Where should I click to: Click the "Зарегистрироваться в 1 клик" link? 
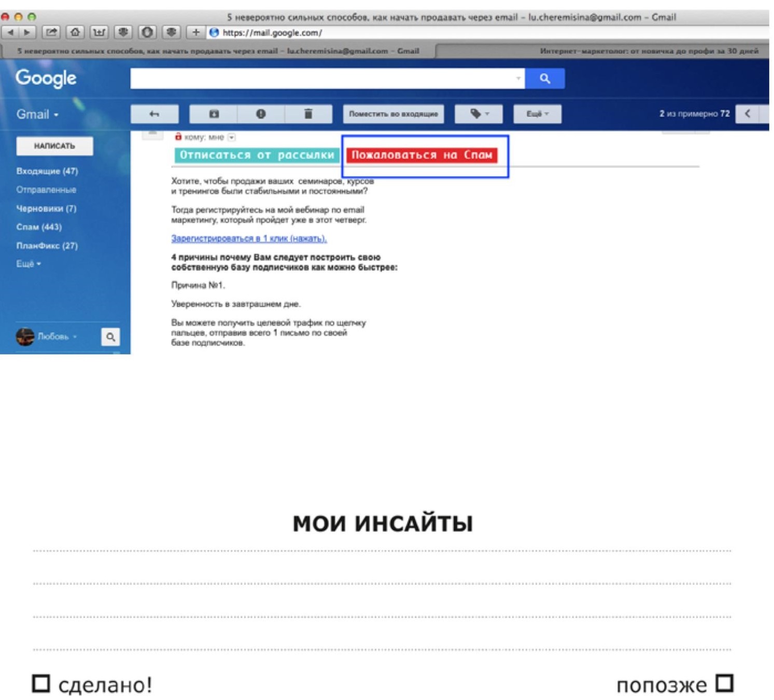[x=249, y=238]
